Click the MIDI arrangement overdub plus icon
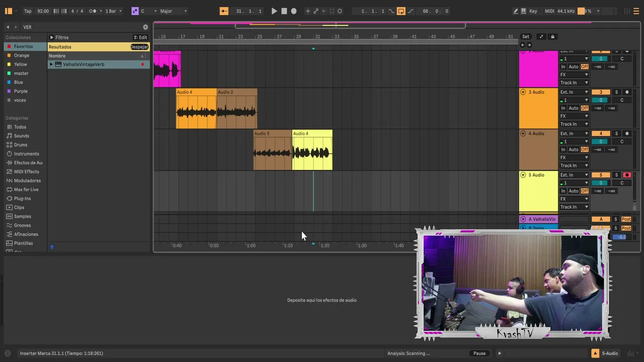 coord(308,11)
